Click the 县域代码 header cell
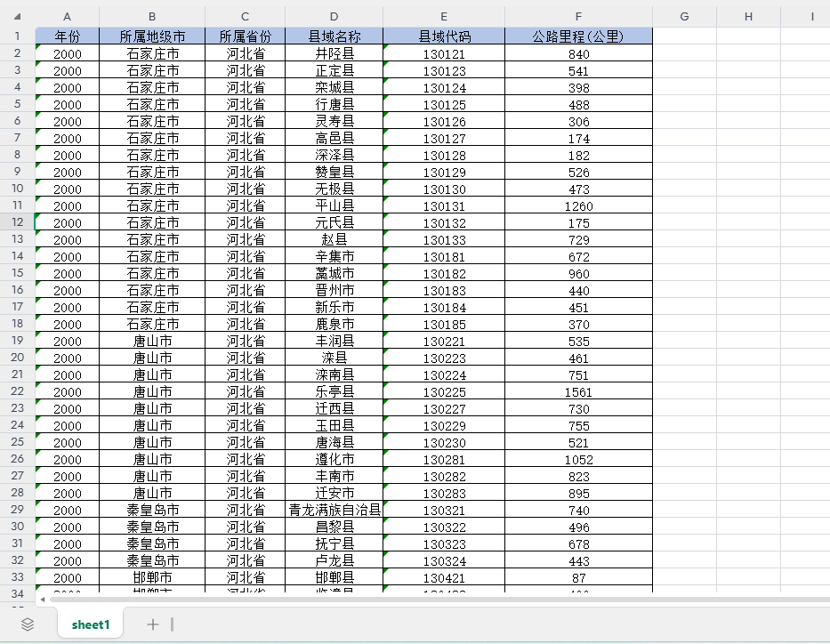Screen dimensions: 830x644 pos(444,36)
